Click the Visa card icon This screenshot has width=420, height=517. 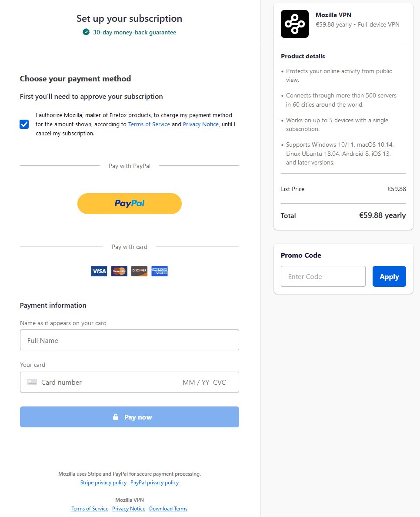[99, 271]
